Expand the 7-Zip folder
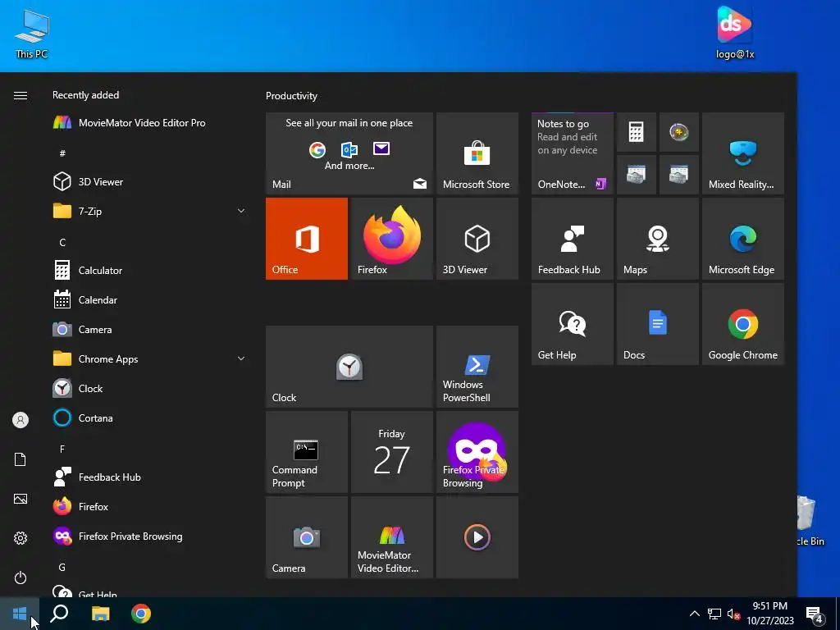The image size is (840, 630). [x=241, y=211]
